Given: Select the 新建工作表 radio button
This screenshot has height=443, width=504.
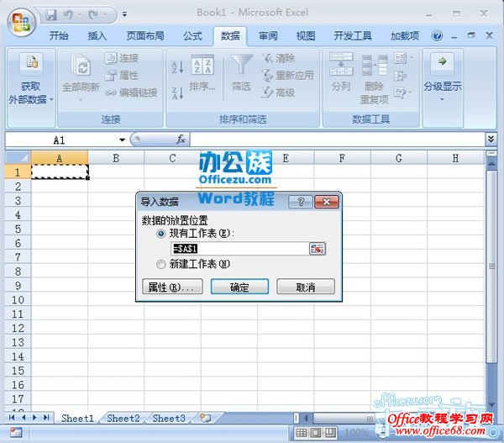Looking at the screenshot, I should pos(160,265).
